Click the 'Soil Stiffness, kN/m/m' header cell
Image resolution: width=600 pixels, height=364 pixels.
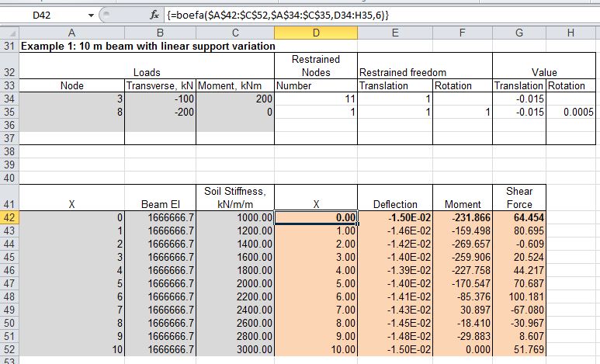234,198
